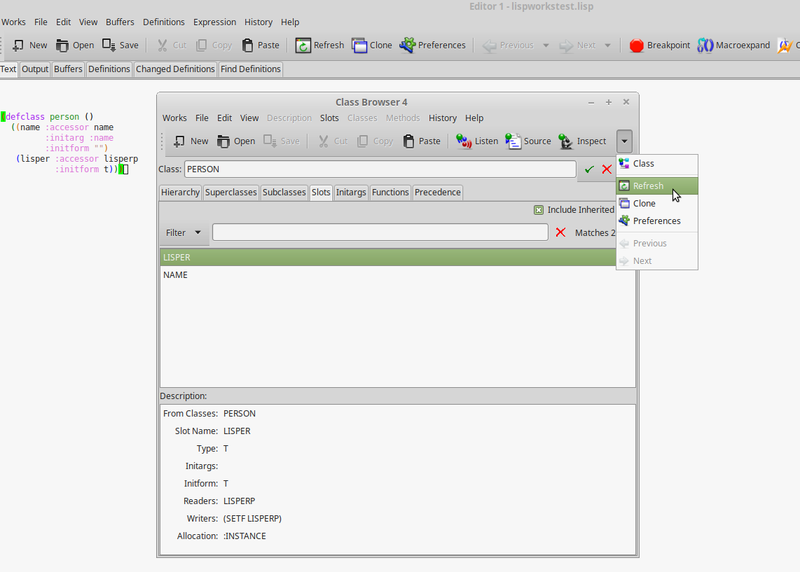The image size is (800, 572).
Task: Collapse the Class Browser toolbar overflow dropdown
Action: click(624, 141)
